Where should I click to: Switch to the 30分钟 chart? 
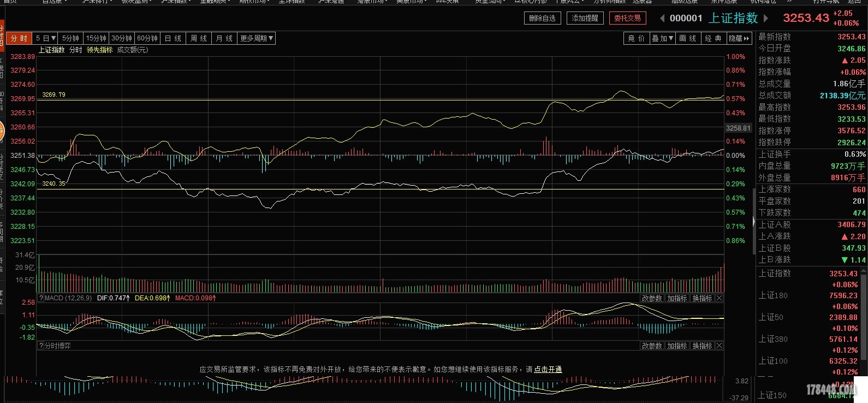[122, 38]
